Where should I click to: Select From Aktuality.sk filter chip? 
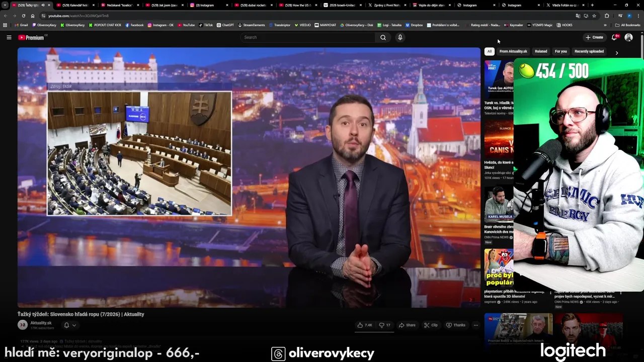513,51
